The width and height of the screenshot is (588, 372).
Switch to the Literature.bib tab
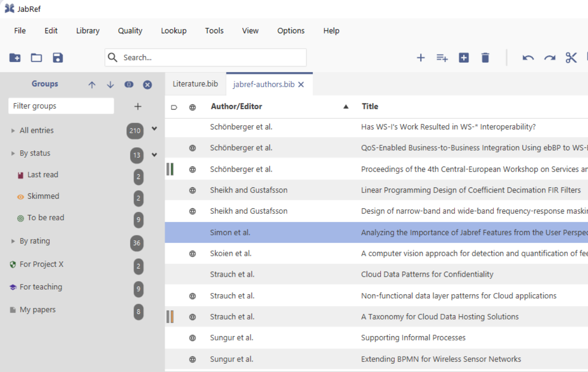pos(195,84)
